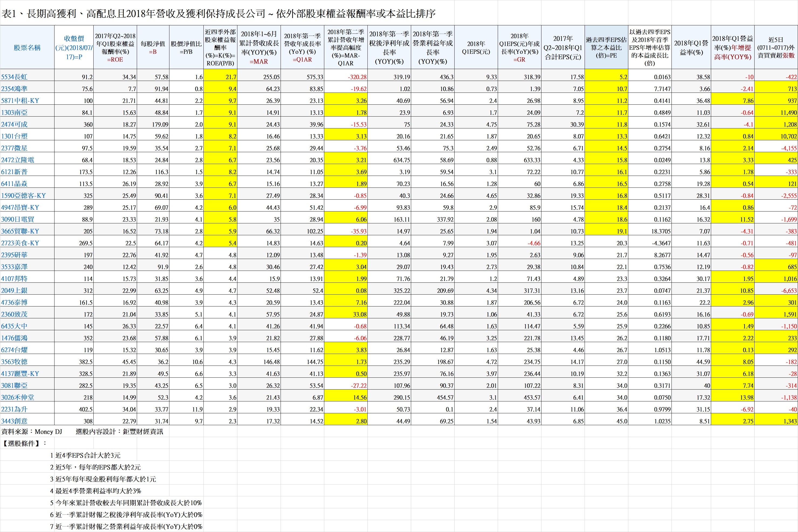This screenshot has height=532, width=798.
Task: Select the table title starting 表1、長期高獲利
Action: click(219, 13)
